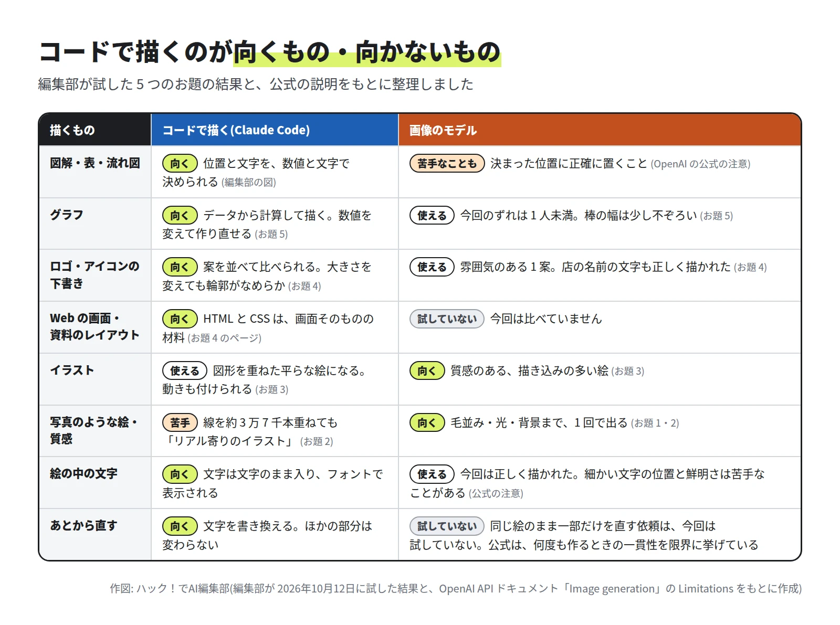Screen dimensions: 840x625
Task: Click the あとから直す row label
Action: coord(83,525)
